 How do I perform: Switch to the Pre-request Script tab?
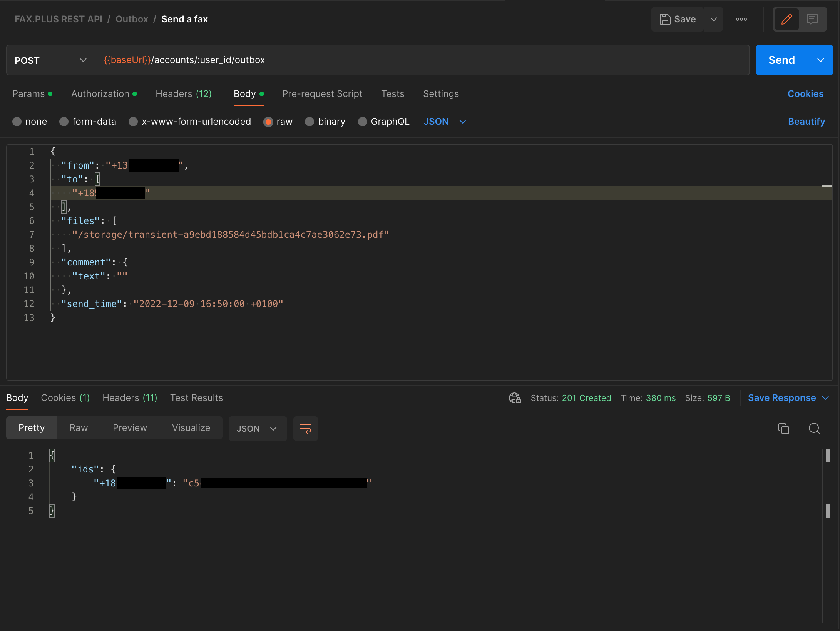322,94
